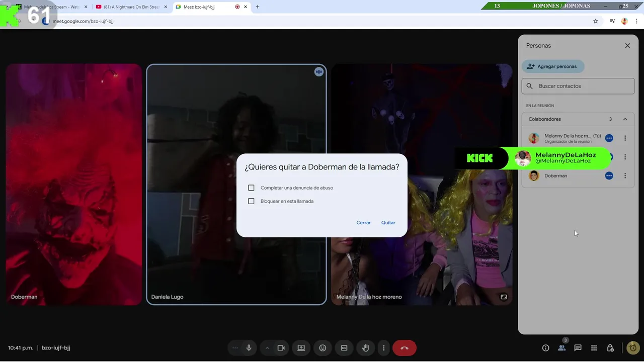
Task: Click the 'Daniela Lugo' name label on tile
Action: (x=167, y=297)
